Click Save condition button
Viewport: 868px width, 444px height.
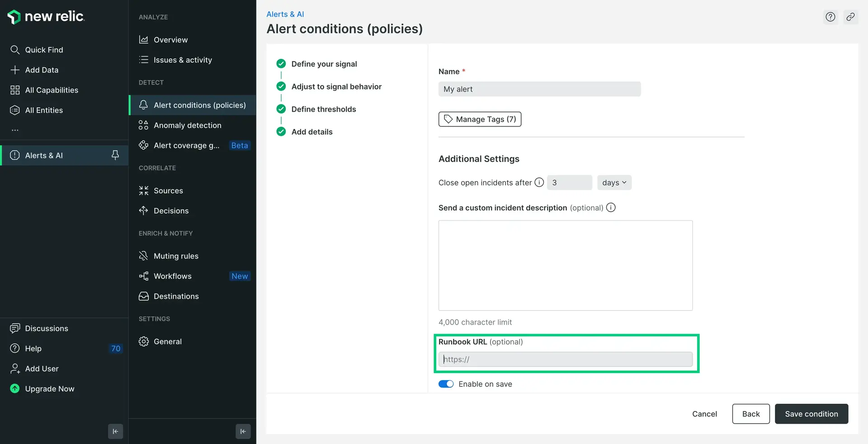(x=811, y=414)
